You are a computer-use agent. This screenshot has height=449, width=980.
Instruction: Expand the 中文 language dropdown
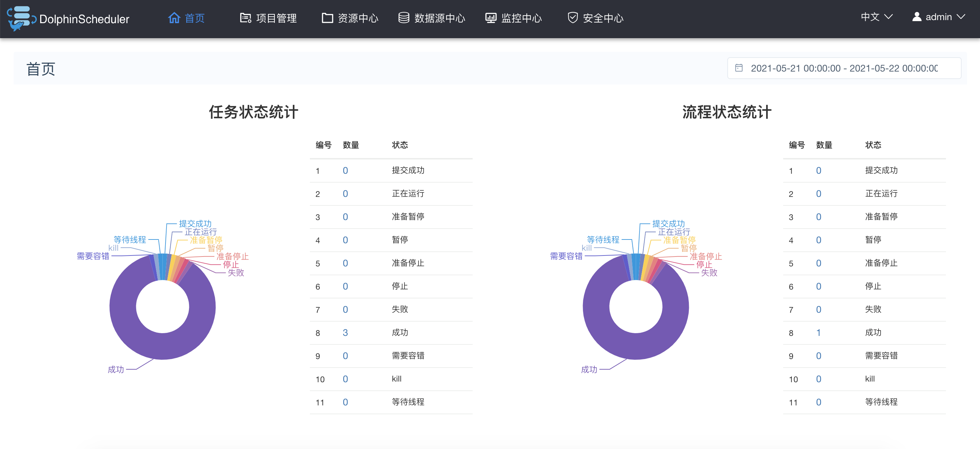[876, 17]
